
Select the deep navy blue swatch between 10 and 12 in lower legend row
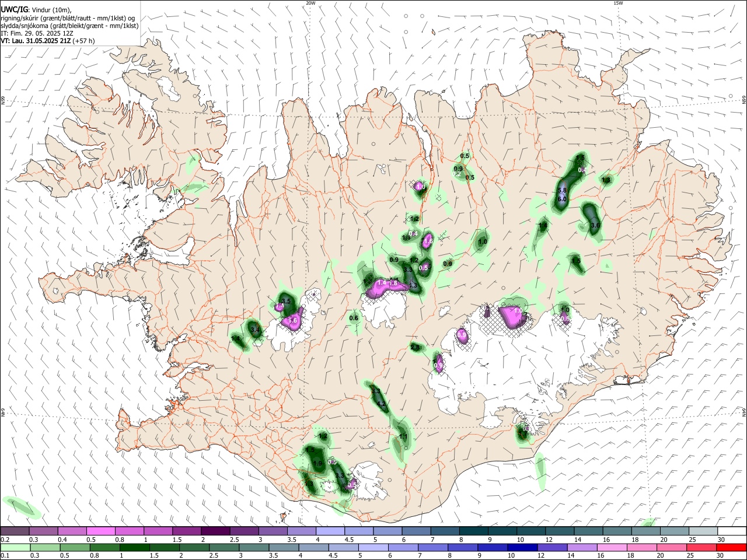tap(521, 547)
